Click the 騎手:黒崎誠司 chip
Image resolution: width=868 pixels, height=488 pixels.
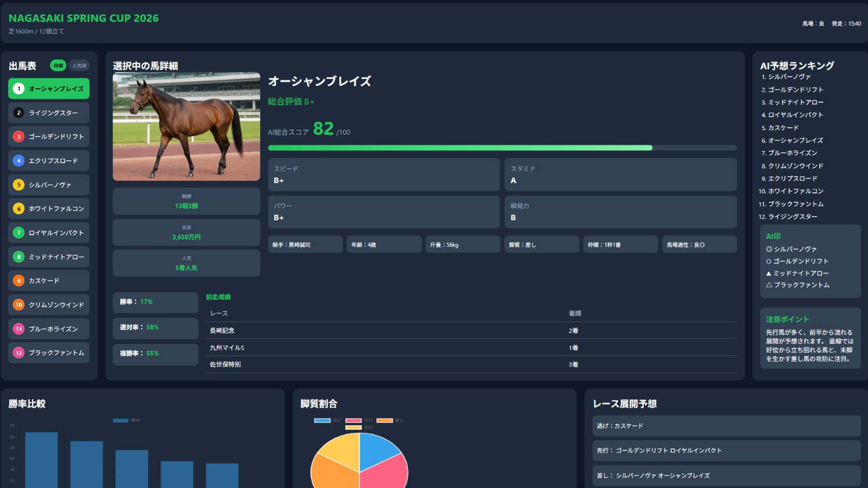305,245
